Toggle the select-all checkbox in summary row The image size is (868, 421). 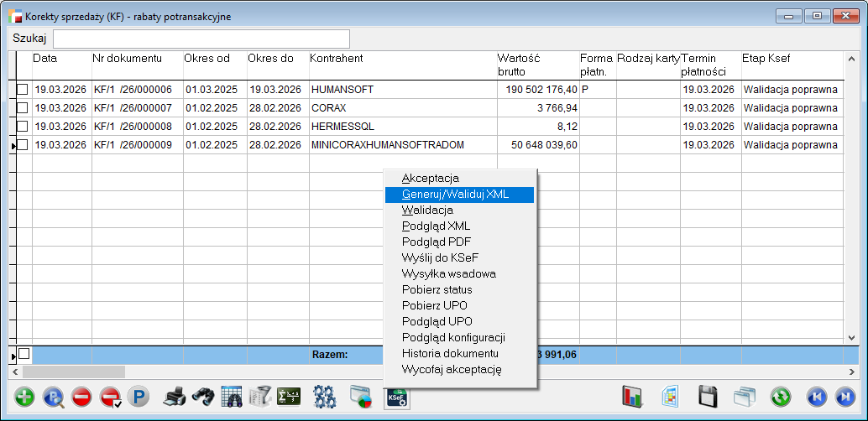pos(24,355)
